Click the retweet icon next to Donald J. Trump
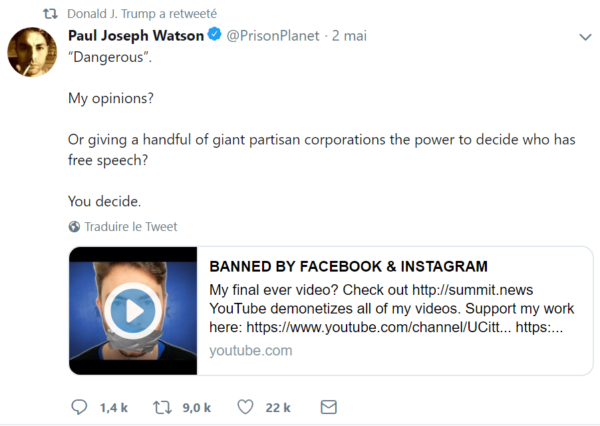This screenshot has height=426, width=600. (50, 14)
